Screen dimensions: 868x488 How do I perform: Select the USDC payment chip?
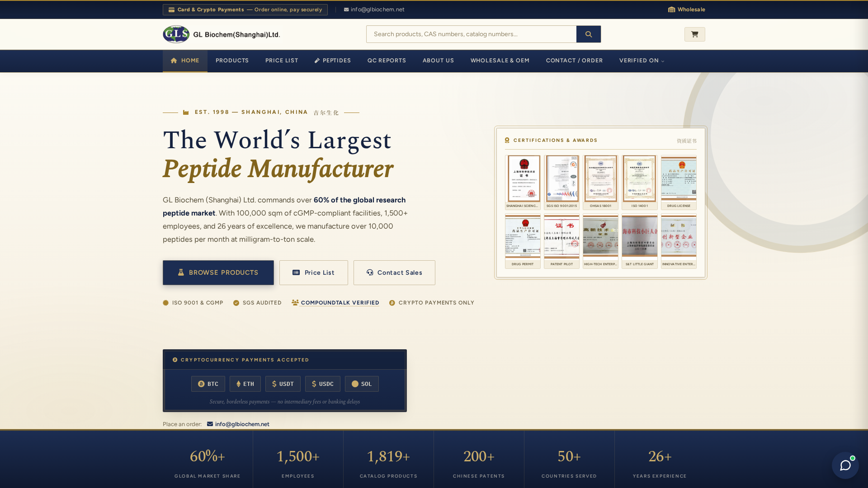click(x=322, y=384)
